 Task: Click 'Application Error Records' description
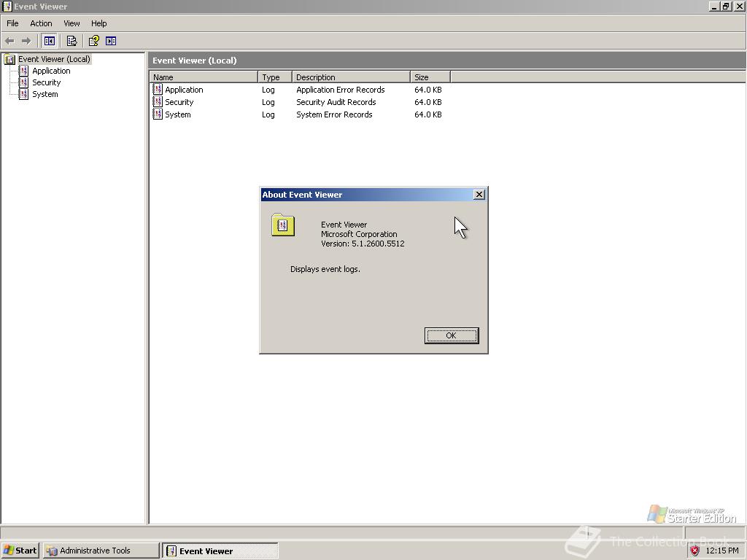click(x=340, y=90)
